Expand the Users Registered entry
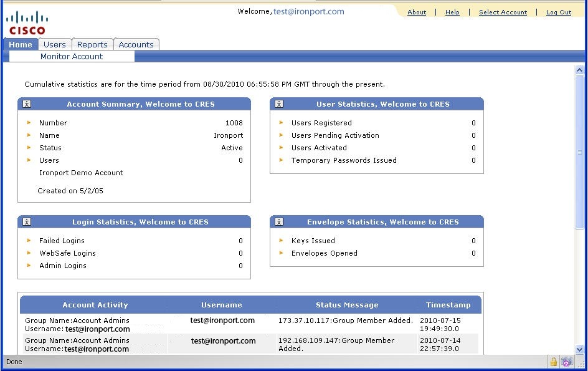This screenshot has width=588, height=371. pos(282,123)
